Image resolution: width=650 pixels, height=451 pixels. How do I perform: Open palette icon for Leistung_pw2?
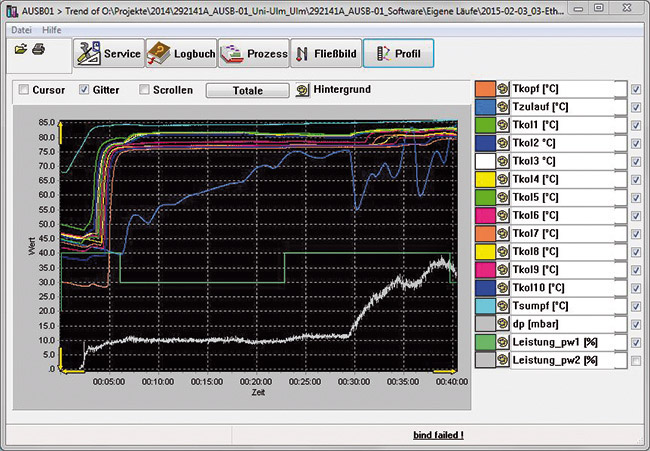coord(503,360)
